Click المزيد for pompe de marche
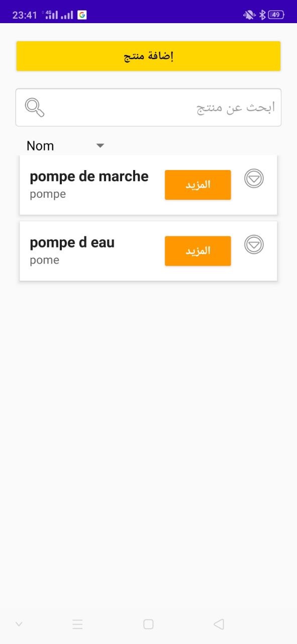Screen dimensions: 297x644 pos(198,185)
